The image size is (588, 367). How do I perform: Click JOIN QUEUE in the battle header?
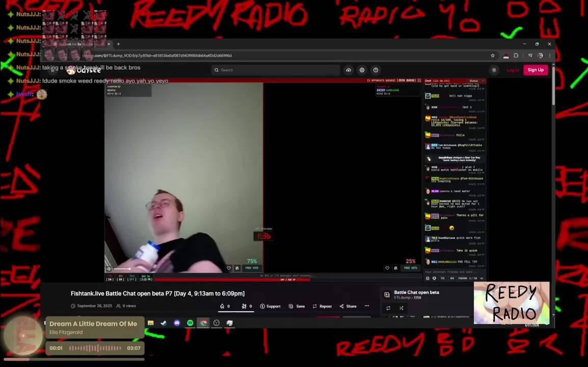[x=406, y=81]
